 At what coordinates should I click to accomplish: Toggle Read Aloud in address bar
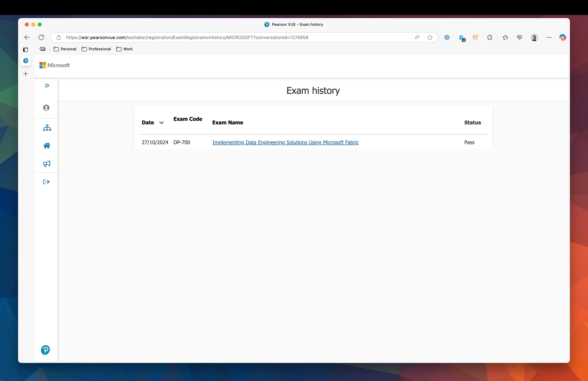(417, 37)
